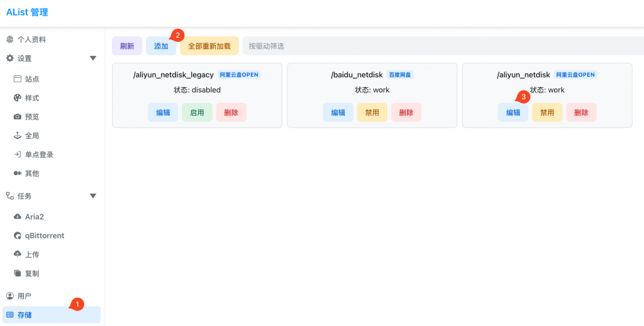The image size is (644, 326).
Task: Enable the /aliyun_netdisk_legacy storage with 启用
Action: pyautogui.click(x=197, y=112)
